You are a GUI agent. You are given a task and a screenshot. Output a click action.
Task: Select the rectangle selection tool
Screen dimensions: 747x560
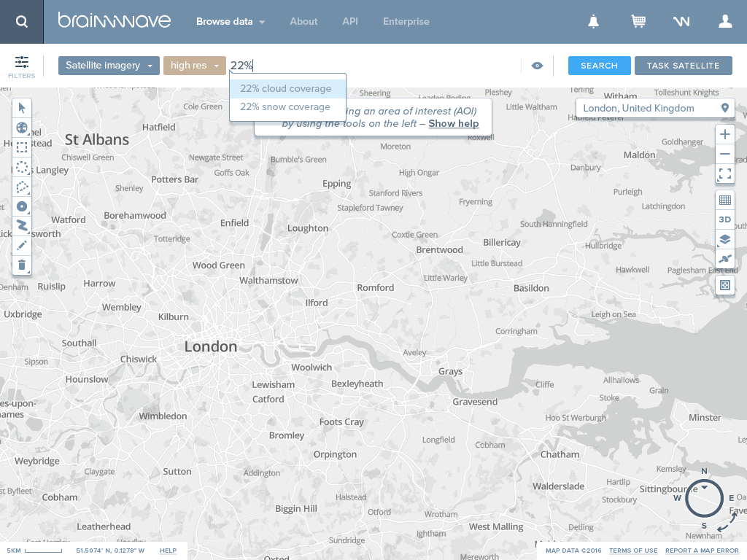[22, 147]
